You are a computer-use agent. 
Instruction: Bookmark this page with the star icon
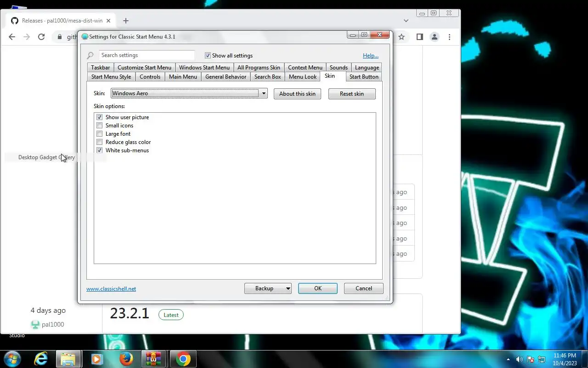[x=401, y=37]
